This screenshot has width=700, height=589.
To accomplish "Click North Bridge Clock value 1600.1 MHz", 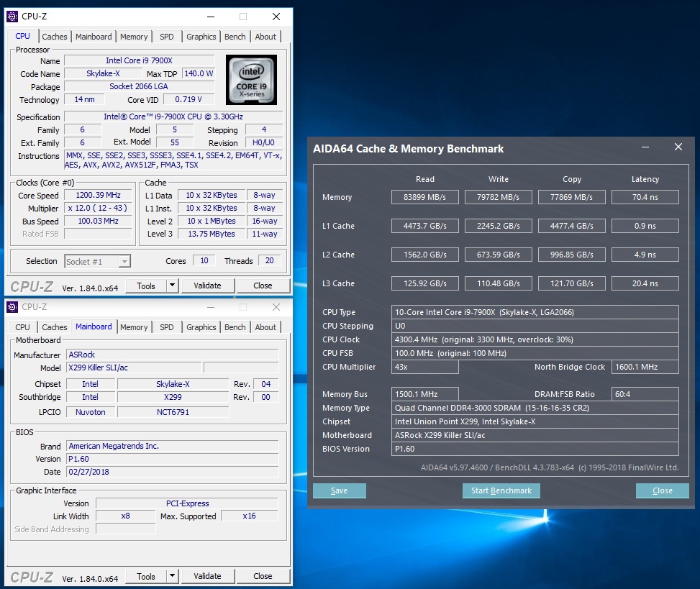I will click(x=645, y=367).
